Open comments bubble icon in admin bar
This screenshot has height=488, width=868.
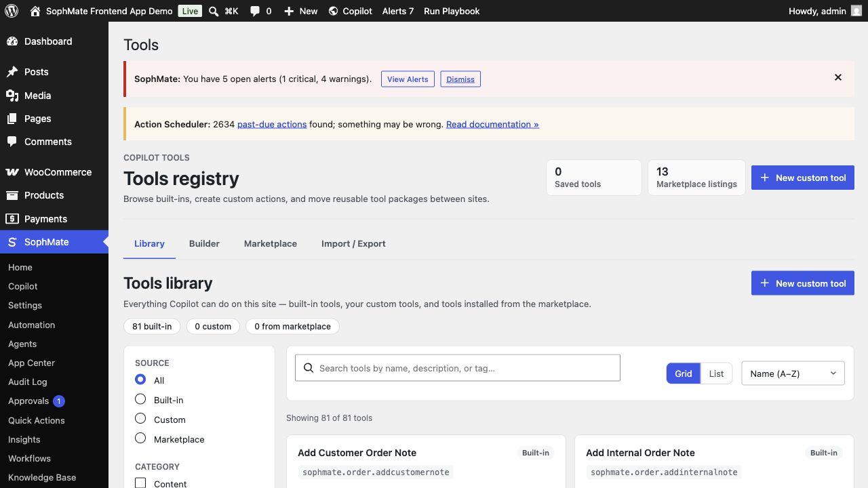[255, 11]
